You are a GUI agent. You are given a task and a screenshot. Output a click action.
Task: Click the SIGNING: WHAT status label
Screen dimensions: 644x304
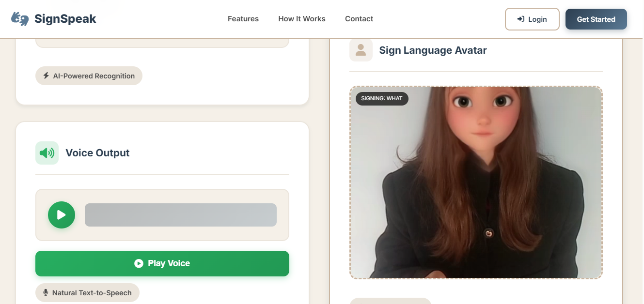(382, 98)
